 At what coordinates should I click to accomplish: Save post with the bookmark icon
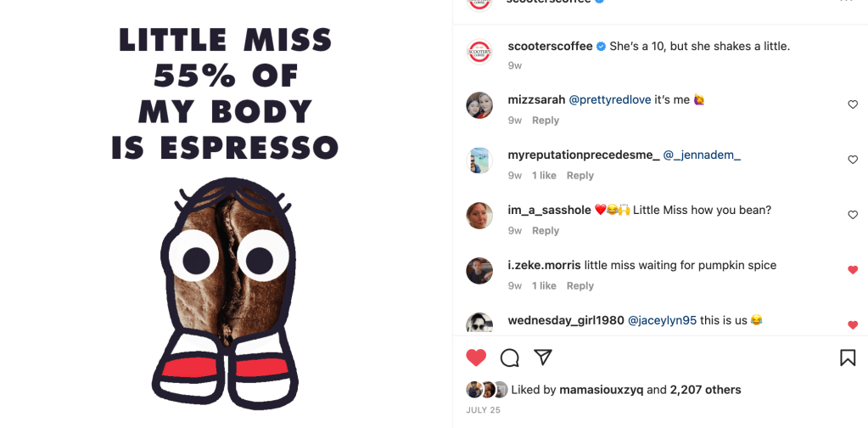[848, 358]
